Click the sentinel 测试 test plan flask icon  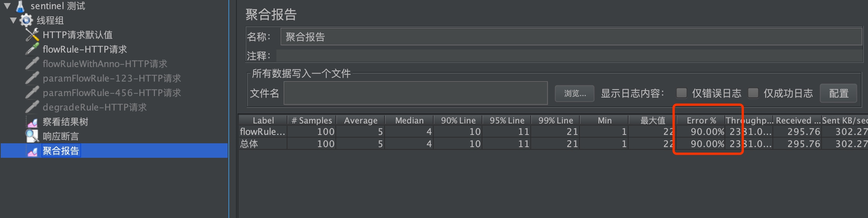[x=20, y=6]
